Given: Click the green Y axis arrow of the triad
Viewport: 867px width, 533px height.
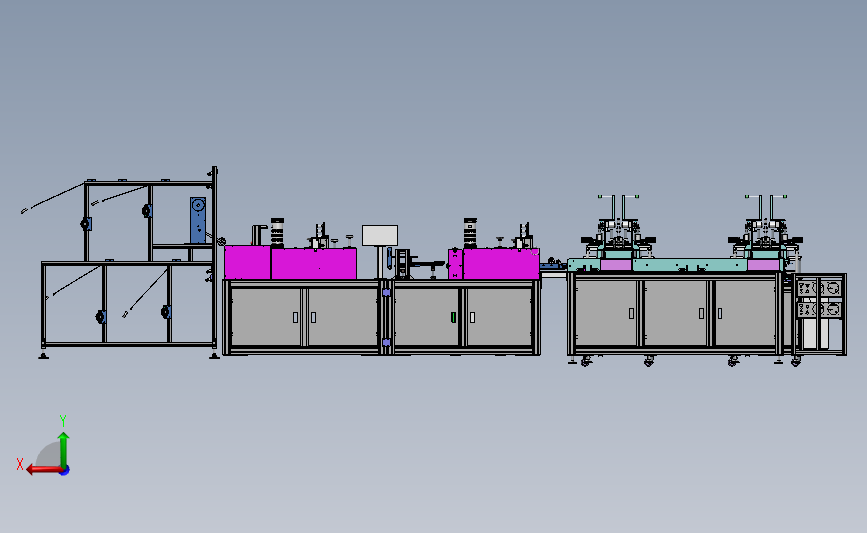Looking at the screenshot, I should [64, 450].
